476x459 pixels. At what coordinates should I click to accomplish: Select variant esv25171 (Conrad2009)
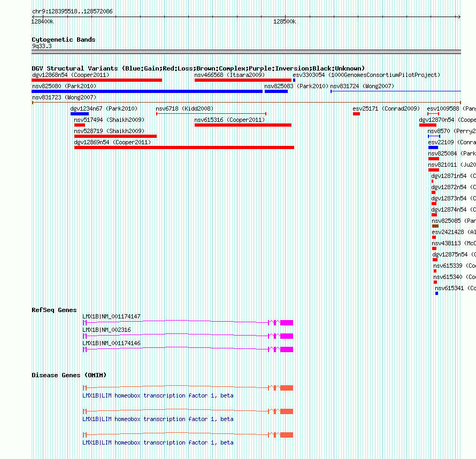pyautogui.click(x=386, y=108)
